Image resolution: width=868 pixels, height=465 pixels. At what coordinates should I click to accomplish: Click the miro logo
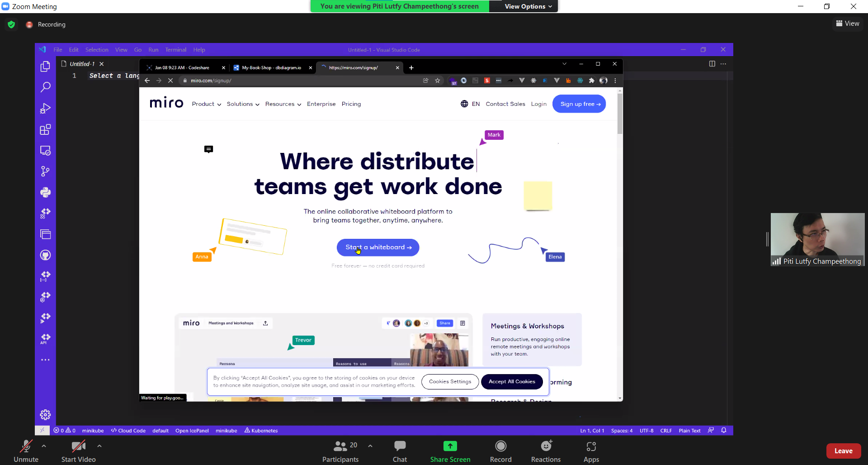(166, 103)
